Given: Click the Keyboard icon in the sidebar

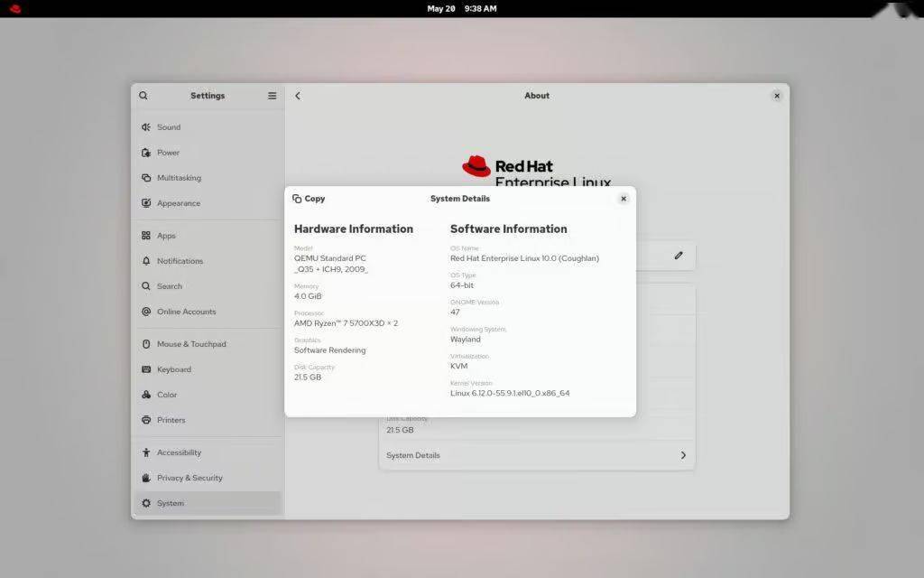Looking at the screenshot, I should pos(146,369).
